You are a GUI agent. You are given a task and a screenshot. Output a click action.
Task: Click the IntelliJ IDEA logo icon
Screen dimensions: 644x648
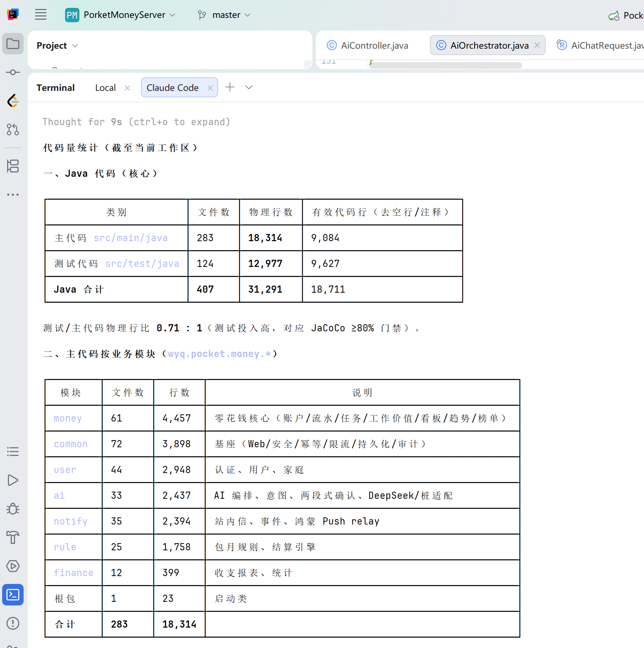click(x=13, y=14)
